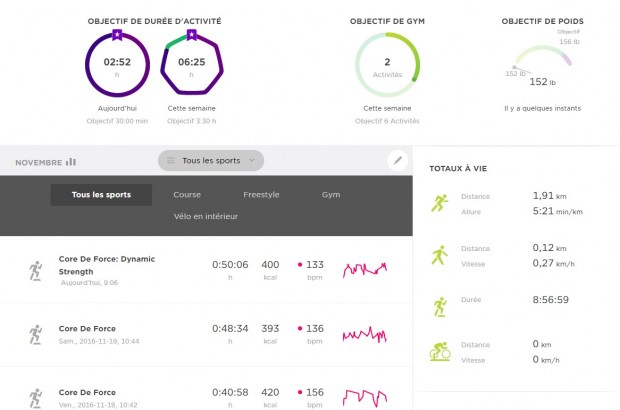The height and width of the screenshot is (410, 620).
Task: Switch to the Freestyle tab
Action: coord(261,195)
